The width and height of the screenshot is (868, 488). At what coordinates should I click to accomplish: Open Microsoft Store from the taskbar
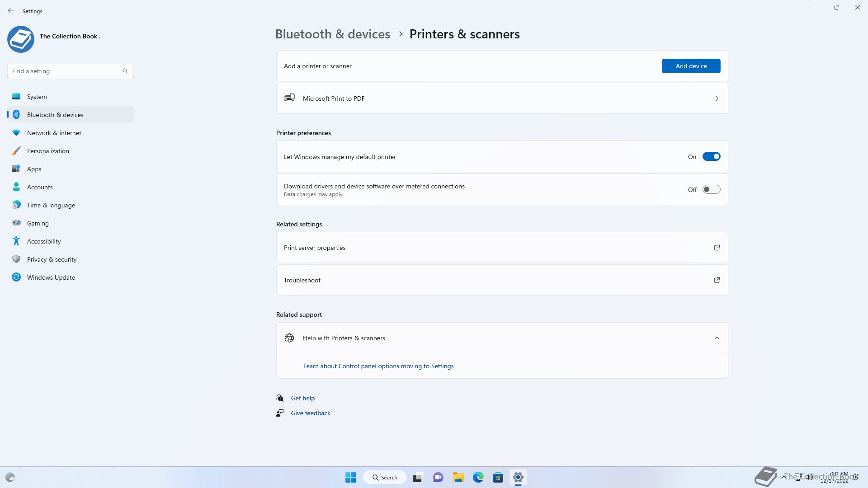coord(498,477)
